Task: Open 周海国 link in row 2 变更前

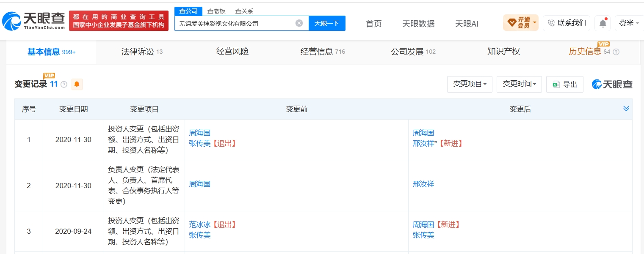Action: coord(199,184)
